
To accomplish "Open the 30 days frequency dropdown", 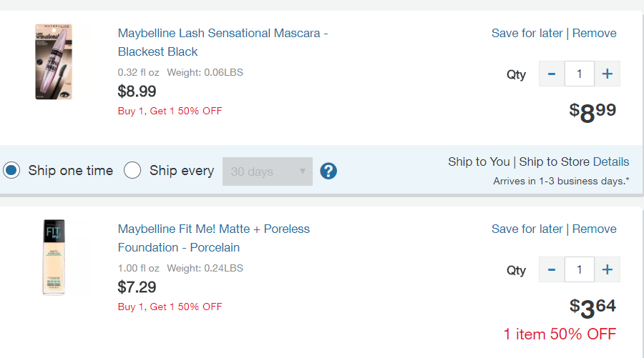I will tap(268, 171).
